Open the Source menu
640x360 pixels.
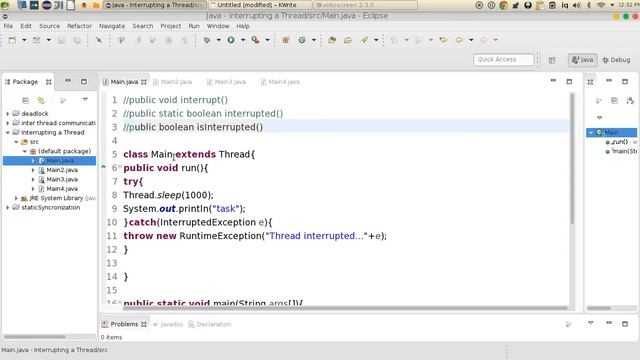point(49,26)
